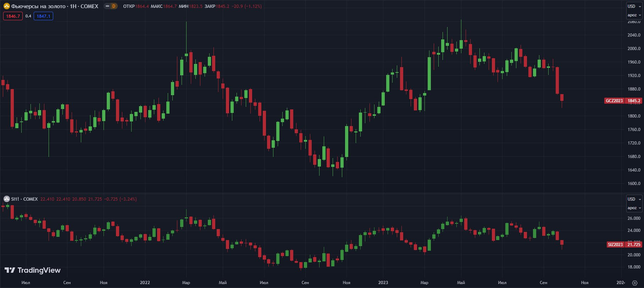Image resolution: width=644 pixels, height=288 pixels.
Task: Click the 18.000 silver scale label
Action: pos(634,267)
